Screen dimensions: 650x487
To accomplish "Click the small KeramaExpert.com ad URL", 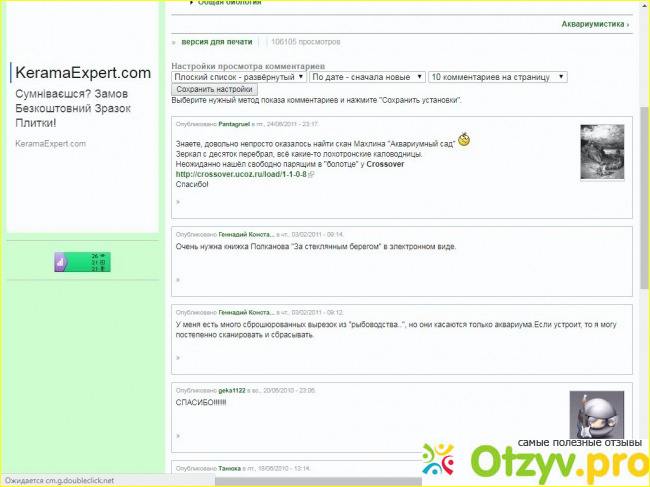I will 50,143.
